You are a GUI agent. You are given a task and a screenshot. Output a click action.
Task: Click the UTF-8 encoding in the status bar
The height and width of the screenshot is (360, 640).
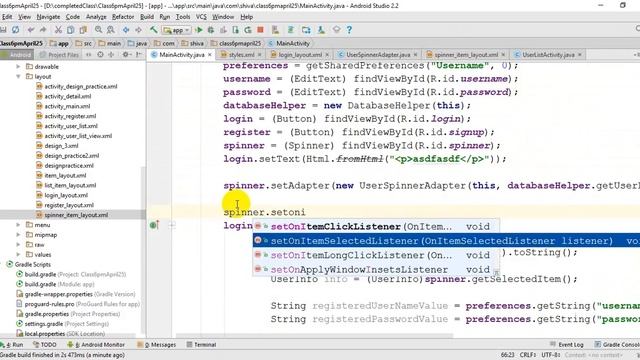point(550,355)
